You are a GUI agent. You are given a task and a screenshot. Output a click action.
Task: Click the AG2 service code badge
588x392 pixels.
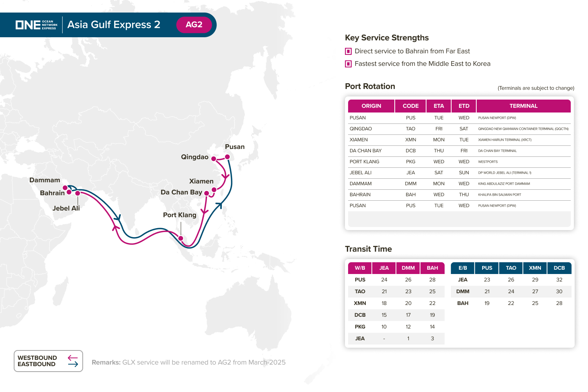[194, 25]
